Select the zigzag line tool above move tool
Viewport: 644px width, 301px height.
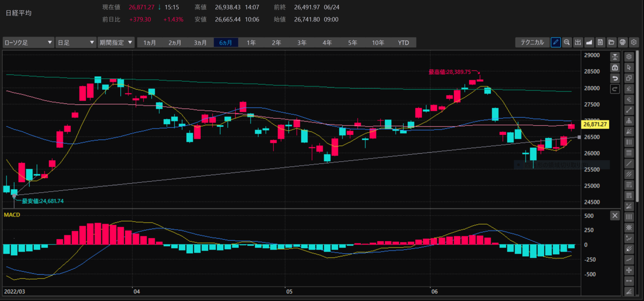(x=629, y=260)
